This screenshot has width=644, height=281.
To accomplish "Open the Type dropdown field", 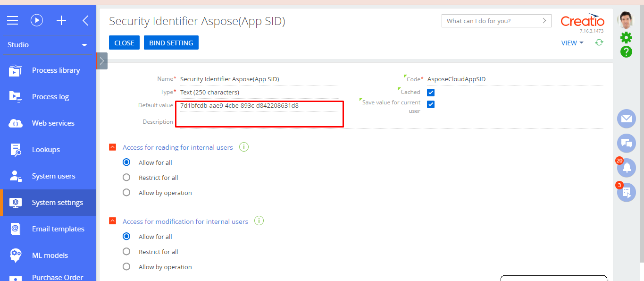I will 259,92.
